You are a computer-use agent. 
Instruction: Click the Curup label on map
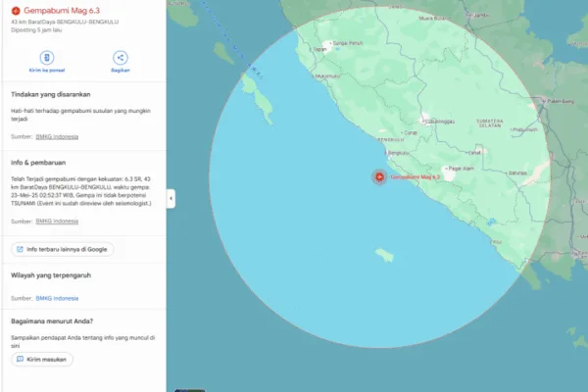(x=411, y=133)
